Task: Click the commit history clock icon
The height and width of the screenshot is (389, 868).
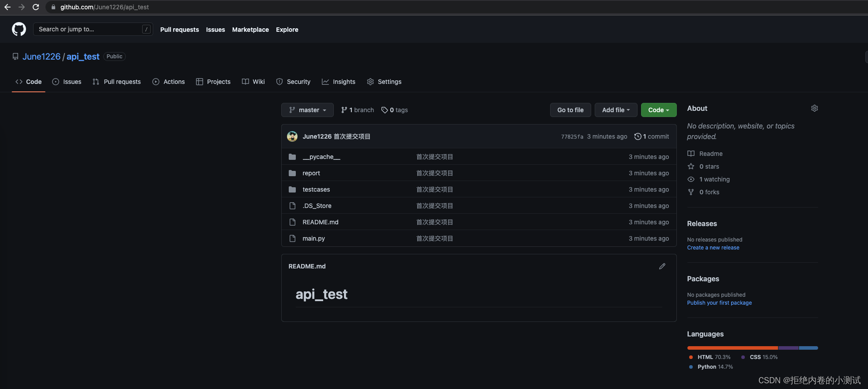Action: coord(638,136)
